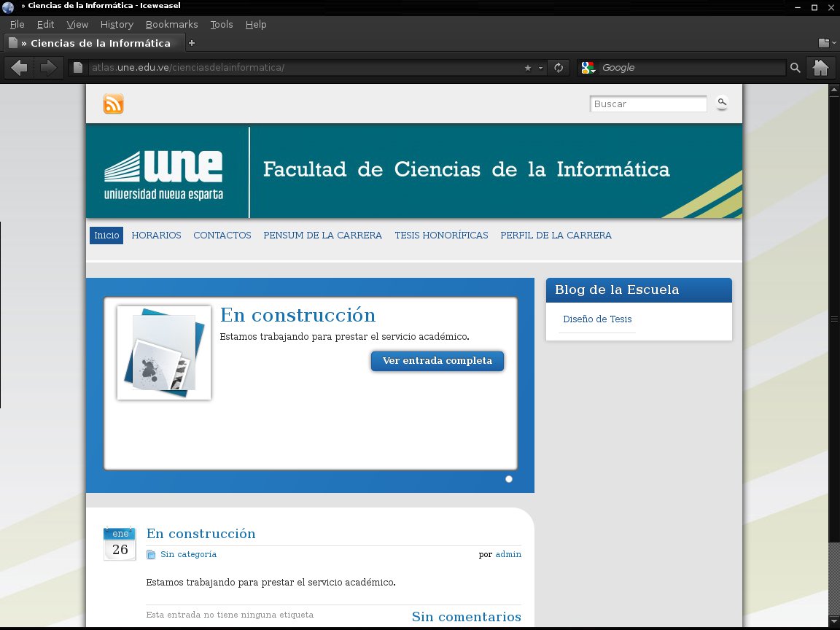Open the admin author link

(x=508, y=554)
